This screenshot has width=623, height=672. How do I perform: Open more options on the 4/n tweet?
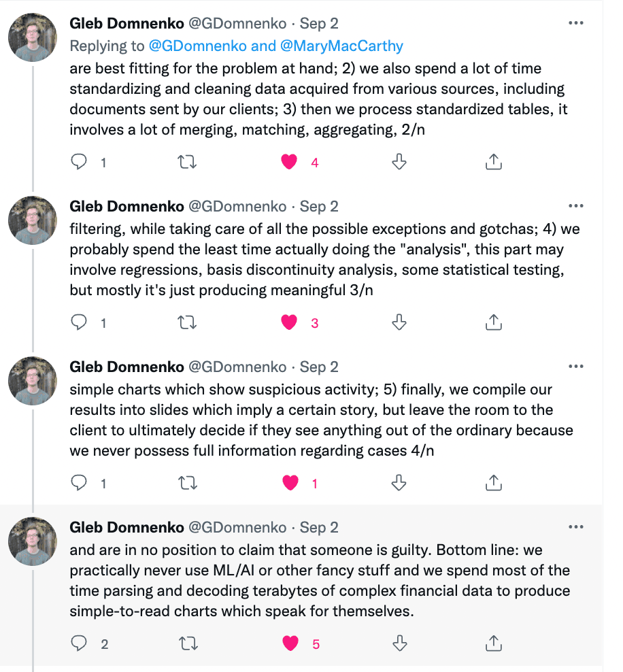(x=575, y=367)
